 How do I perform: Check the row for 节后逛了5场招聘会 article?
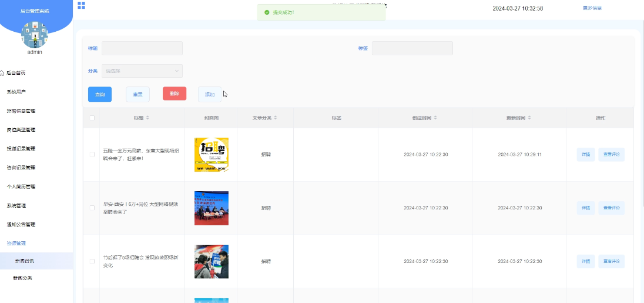[92, 261]
